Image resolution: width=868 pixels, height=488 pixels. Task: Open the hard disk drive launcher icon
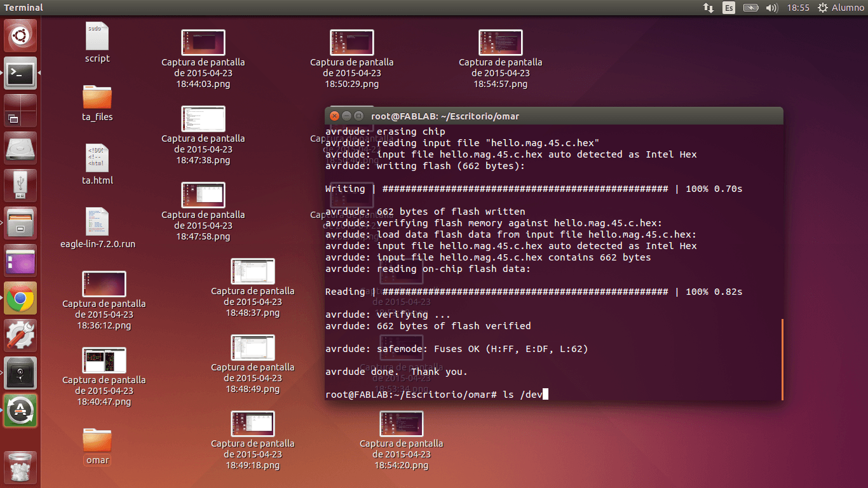(21, 148)
